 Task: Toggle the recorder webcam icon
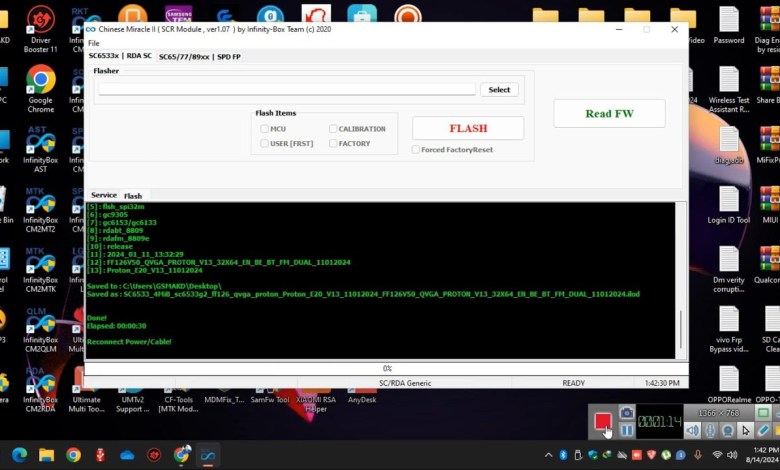[727, 430]
